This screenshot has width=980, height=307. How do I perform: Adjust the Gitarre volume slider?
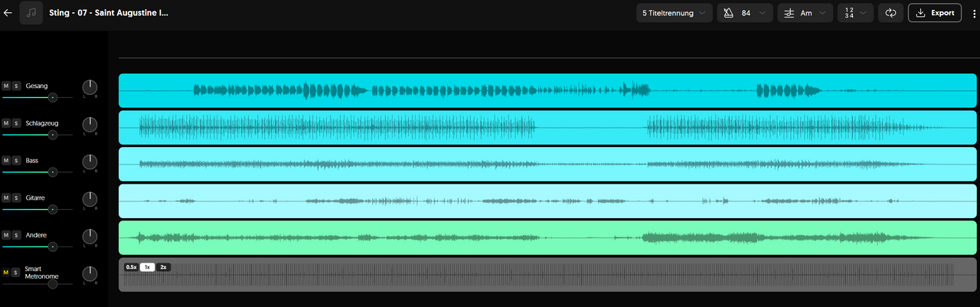click(x=38, y=209)
